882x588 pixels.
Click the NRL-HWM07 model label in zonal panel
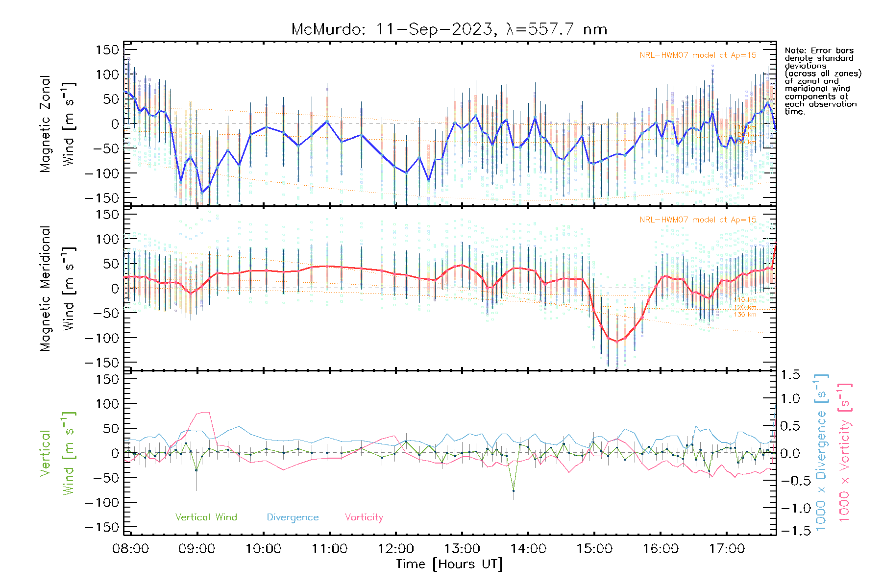pos(698,55)
